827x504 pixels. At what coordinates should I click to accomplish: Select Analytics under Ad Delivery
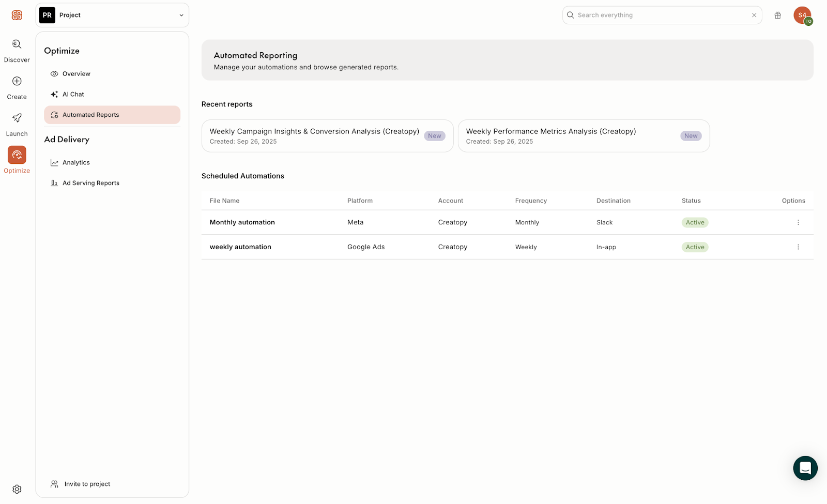pos(76,163)
